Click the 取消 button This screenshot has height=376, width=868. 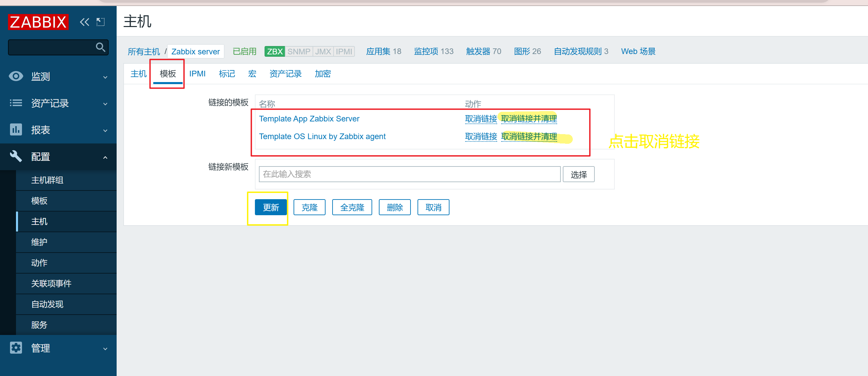click(433, 207)
